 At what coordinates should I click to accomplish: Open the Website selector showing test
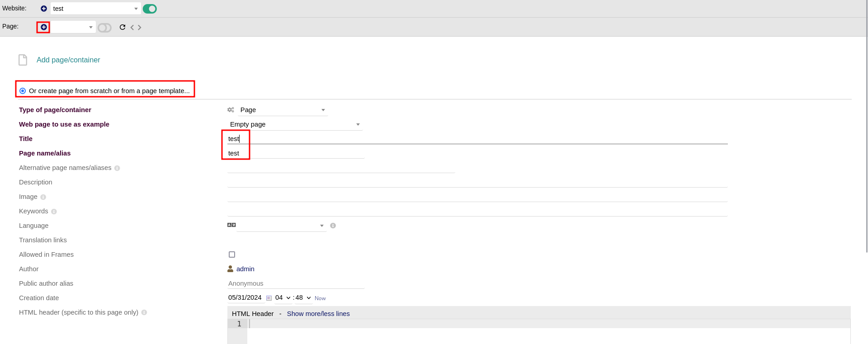[95, 9]
